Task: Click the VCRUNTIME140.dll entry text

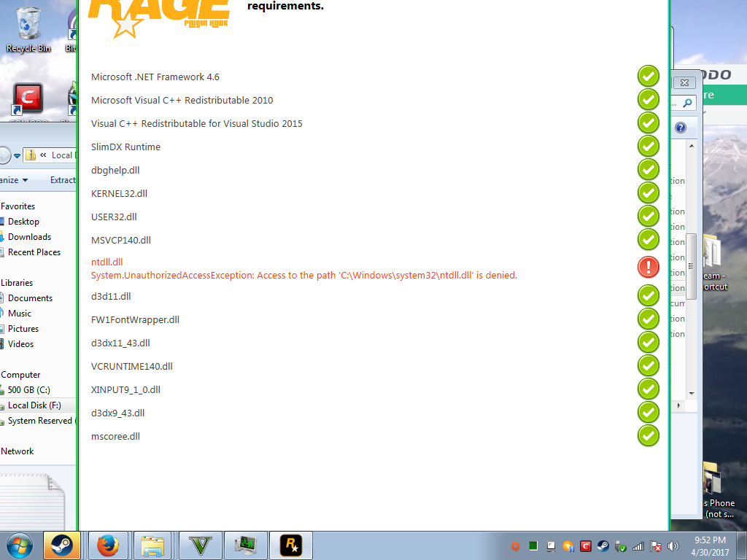Action: point(132,366)
